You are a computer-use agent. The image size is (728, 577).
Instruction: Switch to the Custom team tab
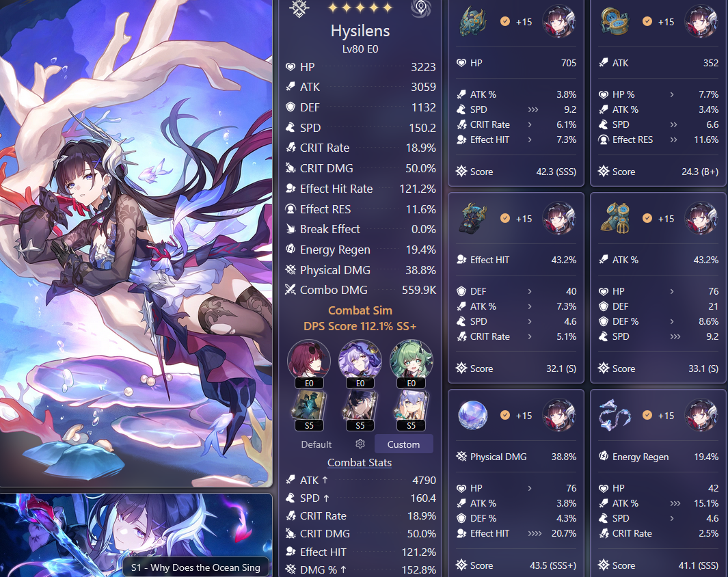pyautogui.click(x=403, y=444)
